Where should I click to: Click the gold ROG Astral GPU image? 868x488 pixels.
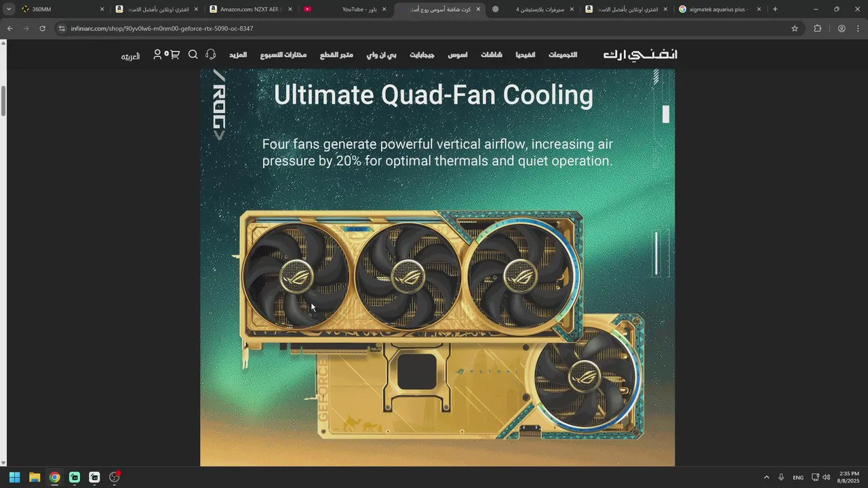441,324
